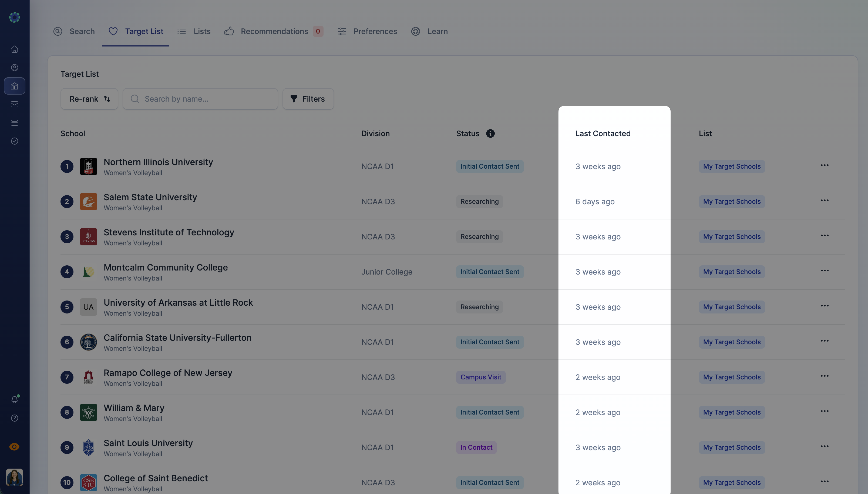Open more options for Salem State University
This screenshot has height=494, width=868.
pos(825,201)
